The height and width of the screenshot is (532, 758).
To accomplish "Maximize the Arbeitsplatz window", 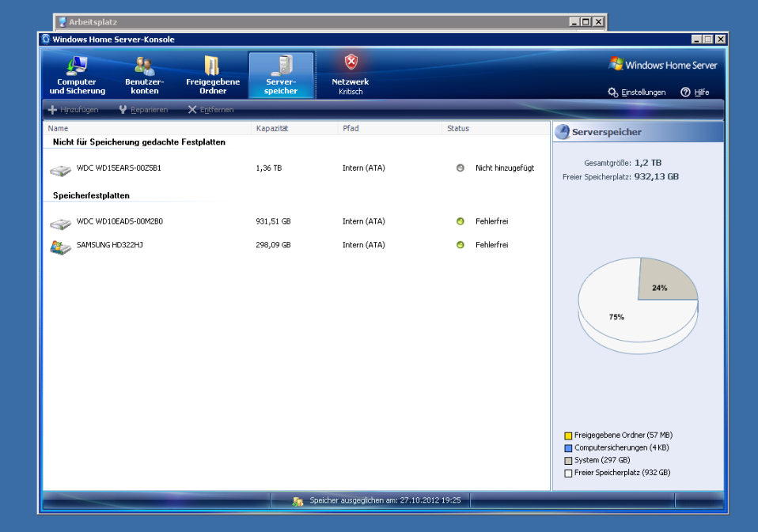I will click(x=586, y=21).
